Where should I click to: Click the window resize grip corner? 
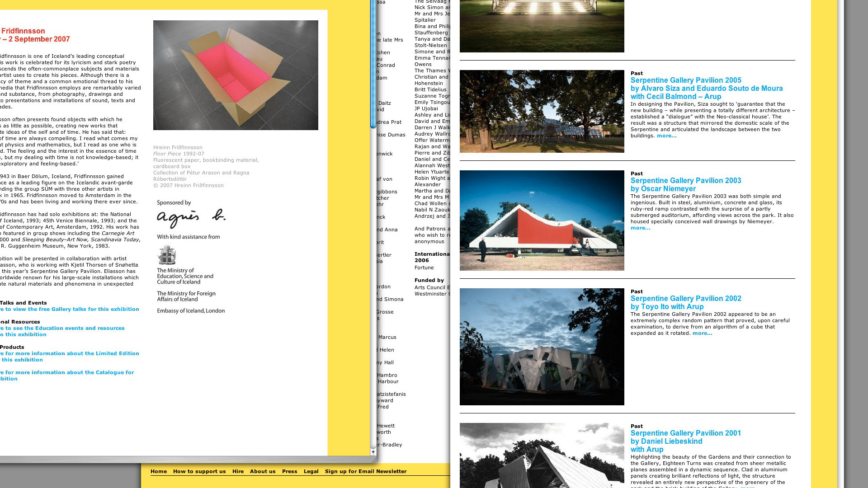[x=373, y=460]
